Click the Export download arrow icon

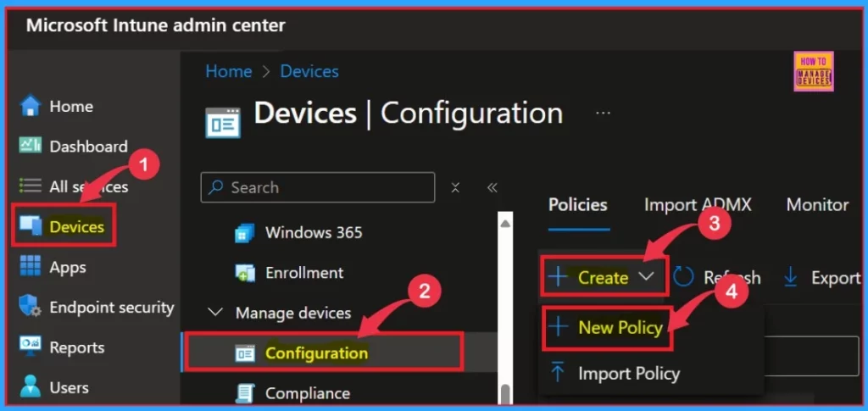point(791,277)
